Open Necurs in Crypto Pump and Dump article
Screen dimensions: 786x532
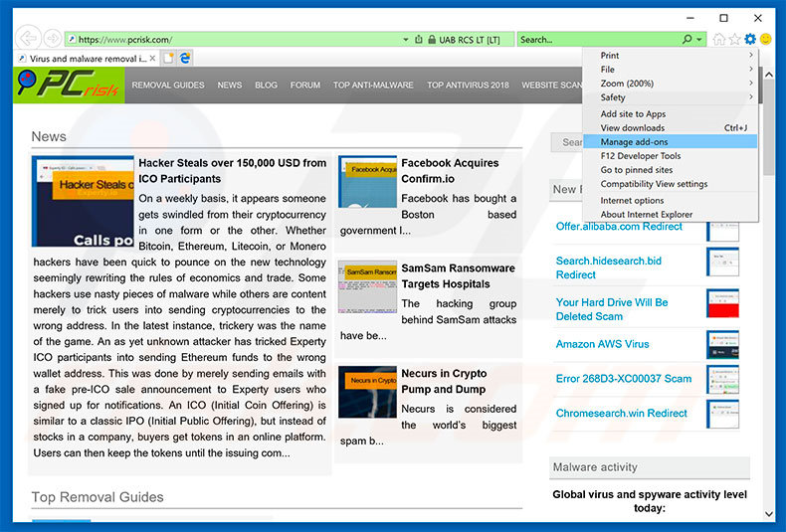pyautogui.click(x=444, y=381)
